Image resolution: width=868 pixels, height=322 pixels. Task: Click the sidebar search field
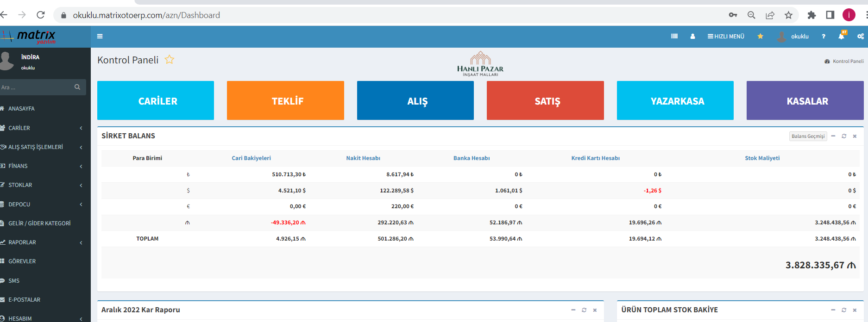coord(37,87)
